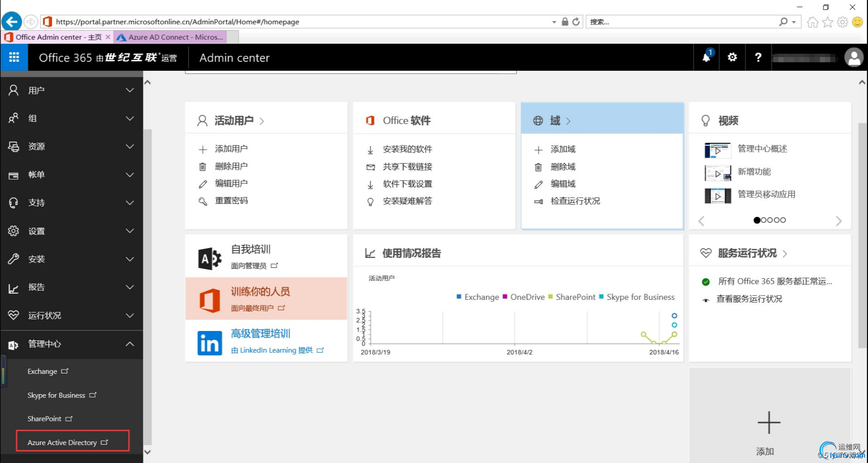This screenshot has width=868, height=463.
Task: Click 重置密码 link
Action: (x=231, y=201)
